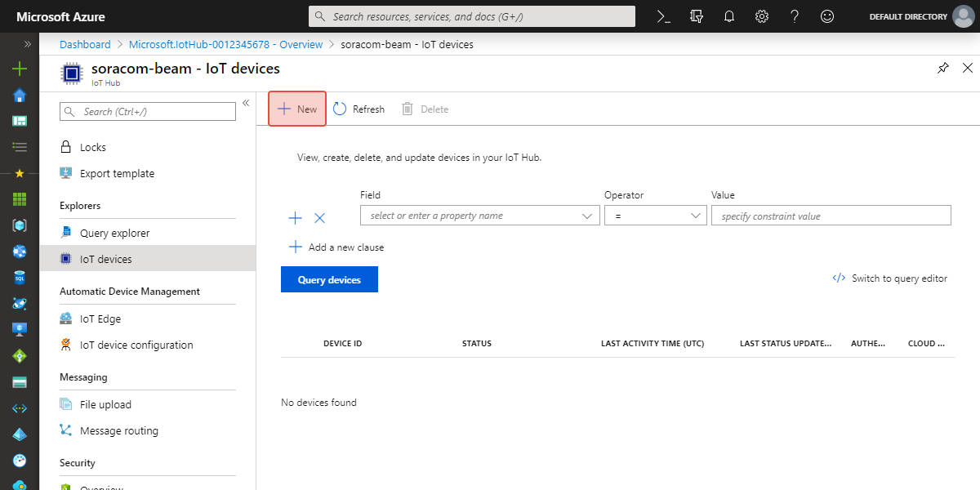Screen dimensions: 980x490
Task: Click the notifications bell icon
Action: click(729, 16)
